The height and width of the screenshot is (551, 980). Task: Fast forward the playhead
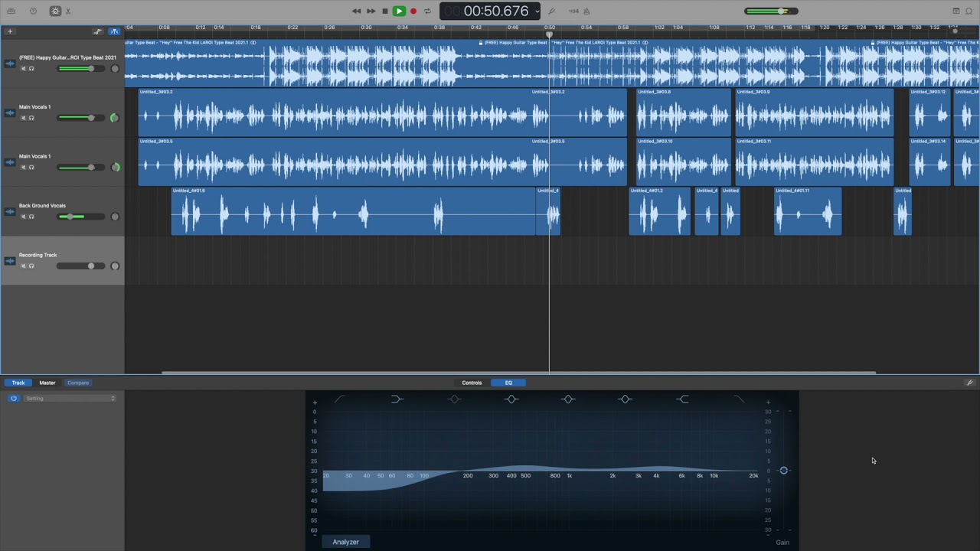(x=371, y=11)
